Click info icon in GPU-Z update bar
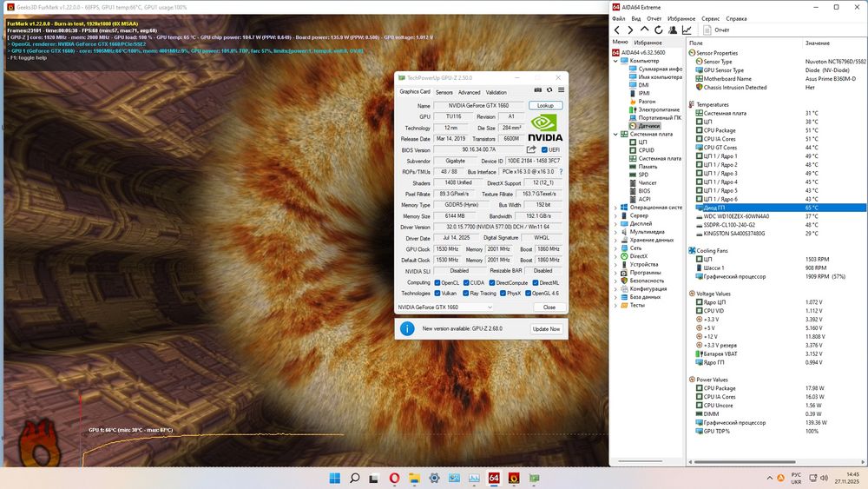This screenshot has height=489, width=868. [407, 328]
